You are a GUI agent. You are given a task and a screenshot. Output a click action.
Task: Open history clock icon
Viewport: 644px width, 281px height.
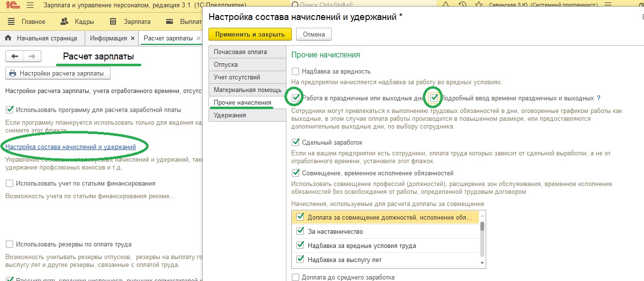(463, 5)
